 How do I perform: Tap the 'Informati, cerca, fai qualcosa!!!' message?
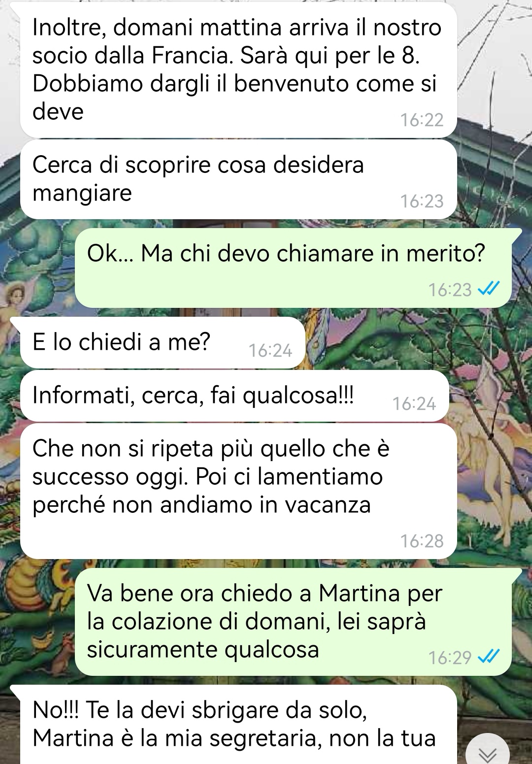pyautogui.click(x=234, y=396)
